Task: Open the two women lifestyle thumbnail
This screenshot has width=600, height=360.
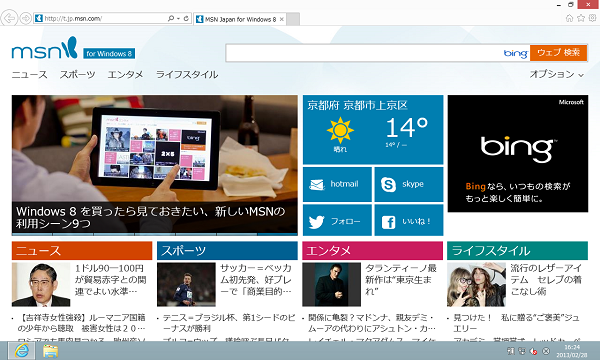Action: tap(476, 284)
